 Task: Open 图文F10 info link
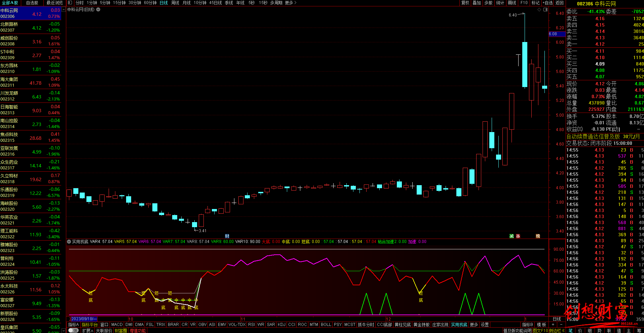point(540,331)
